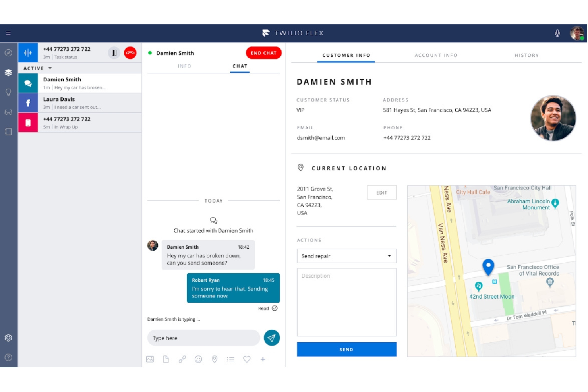The image size is (588, 392).
Task: Attach an image to the chat
Action: (x=150, y=359)
